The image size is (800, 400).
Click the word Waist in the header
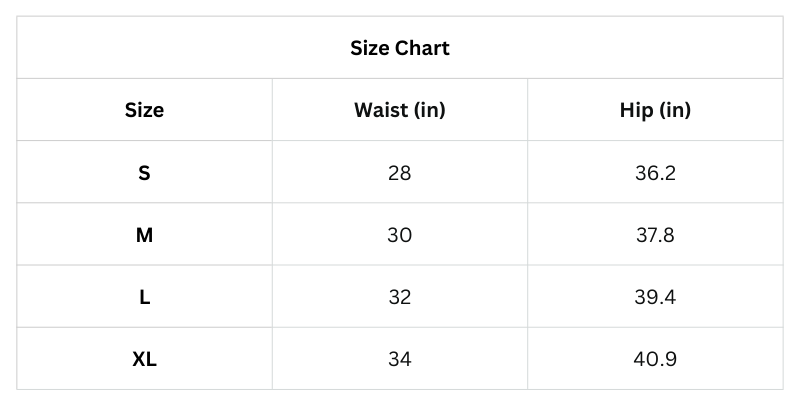tap(381, 110)
